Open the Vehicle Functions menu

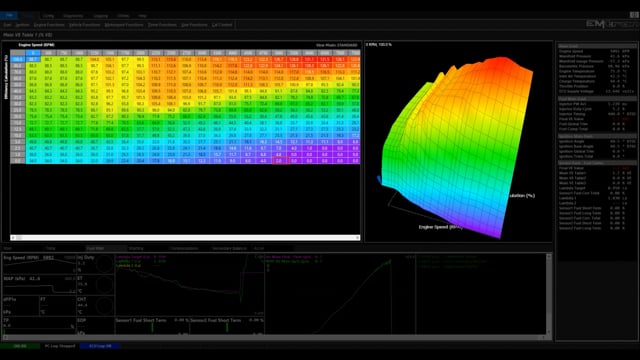84,25
